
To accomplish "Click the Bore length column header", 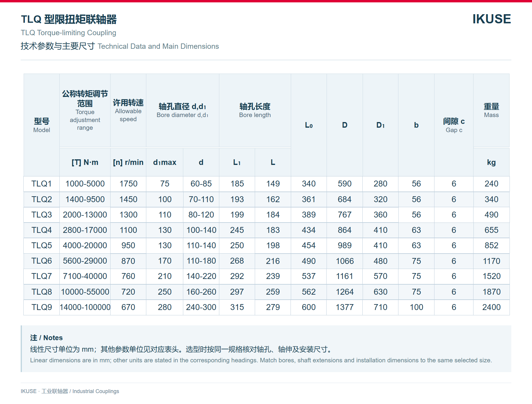I will pyautogui.click(x=255, y=111).
